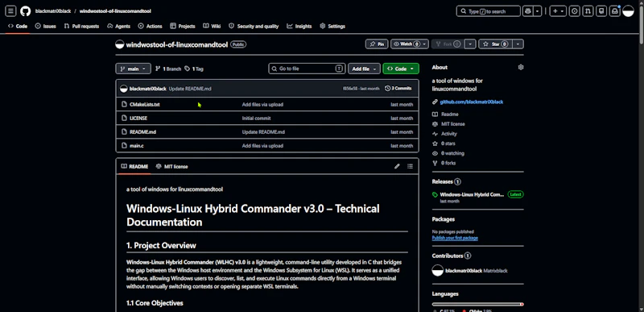Viewport: 644px width, 312px height.
Task: Open the Windows-Linux Hybrid Com... release
Action: tap(472, 194)
